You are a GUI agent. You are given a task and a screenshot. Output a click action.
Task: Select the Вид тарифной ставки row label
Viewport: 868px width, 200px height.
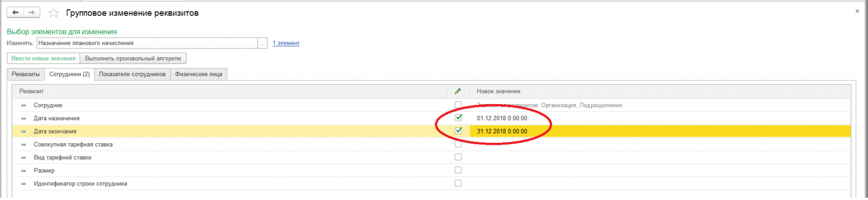[x=63, y=158]
